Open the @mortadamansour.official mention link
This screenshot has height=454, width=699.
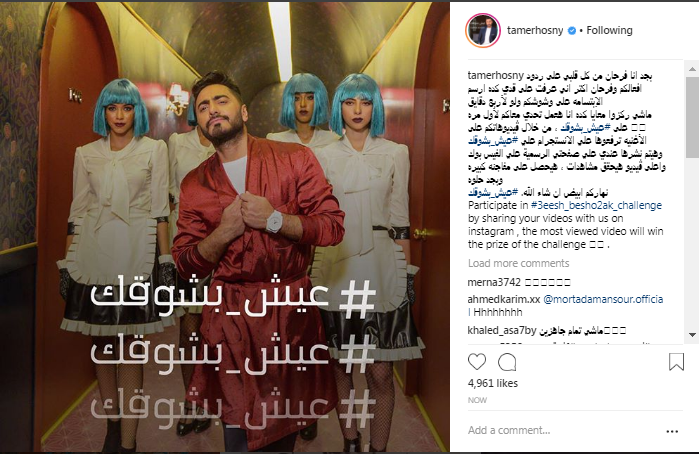pos(566,305)
